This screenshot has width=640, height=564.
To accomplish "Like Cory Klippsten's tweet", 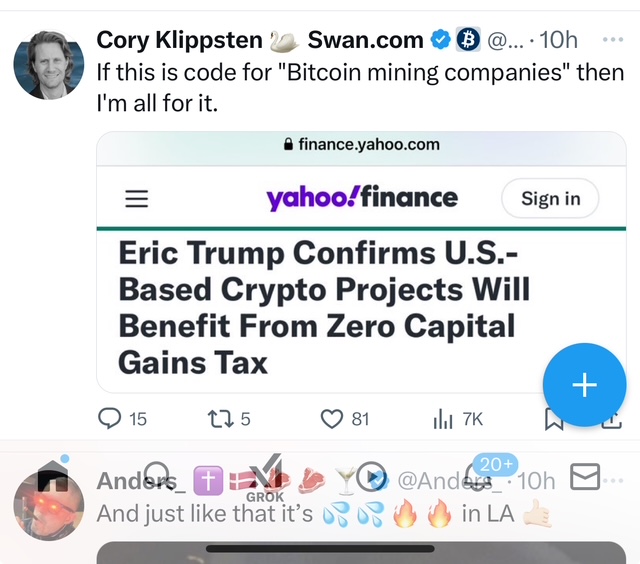I will (332, 419).
